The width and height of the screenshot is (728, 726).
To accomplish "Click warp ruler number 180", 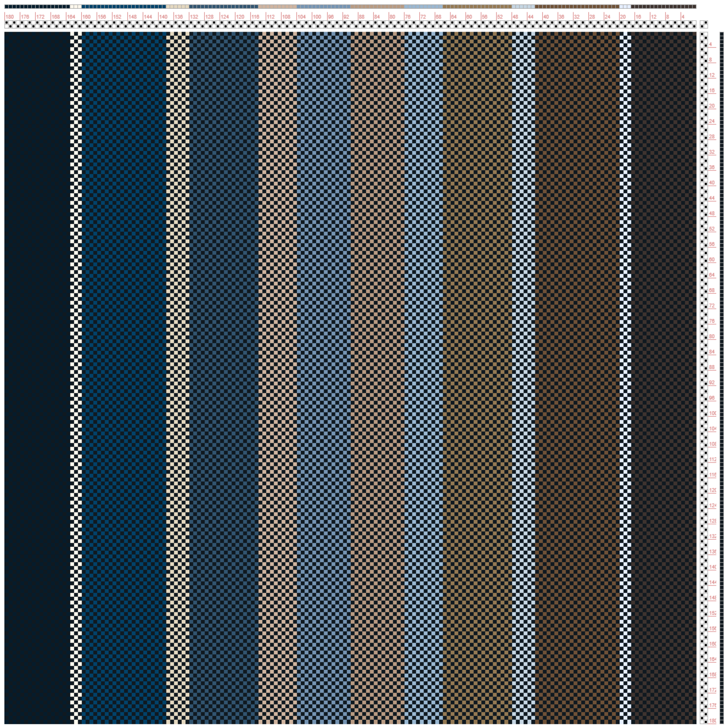I will (x=10, y=17).
